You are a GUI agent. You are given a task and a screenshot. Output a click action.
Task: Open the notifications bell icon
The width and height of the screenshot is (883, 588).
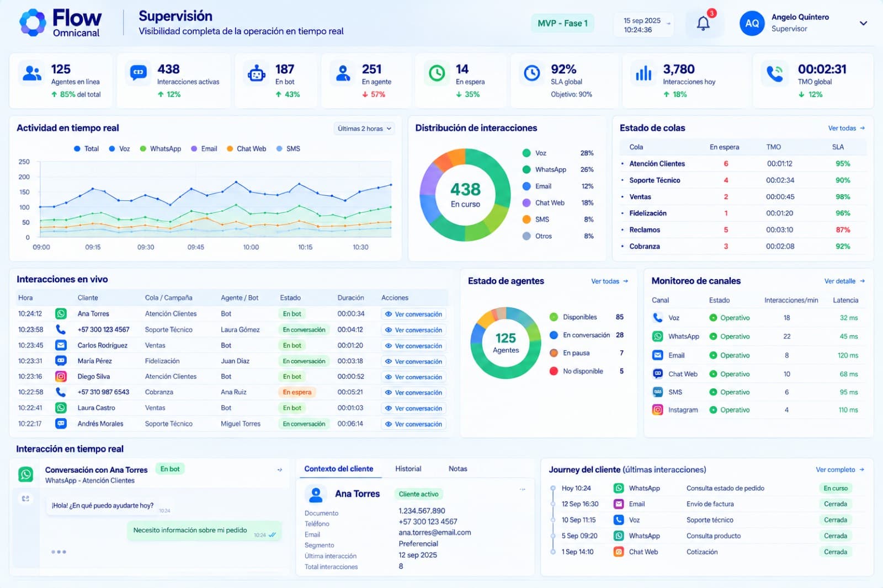[x=703, y=23]
